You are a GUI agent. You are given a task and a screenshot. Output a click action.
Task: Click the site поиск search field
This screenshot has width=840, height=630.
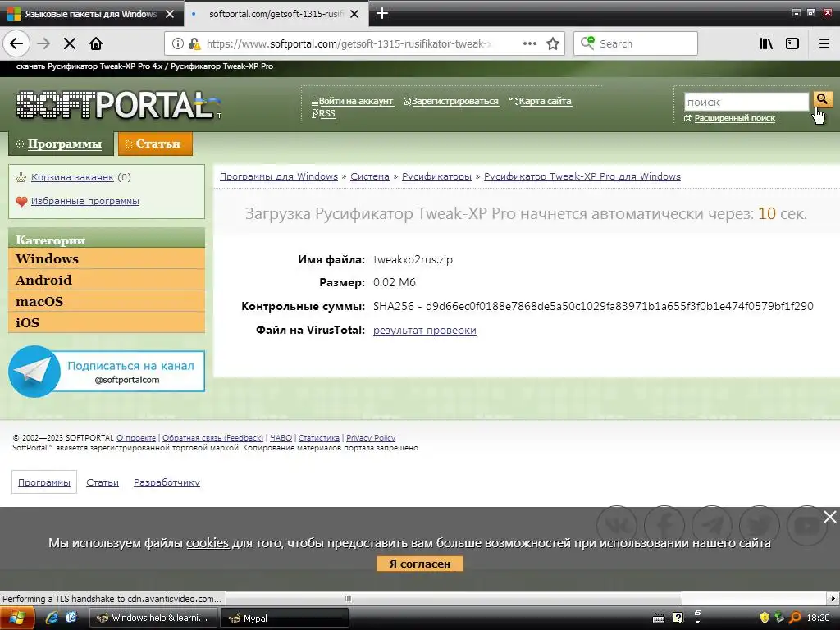tap(746, 102)
